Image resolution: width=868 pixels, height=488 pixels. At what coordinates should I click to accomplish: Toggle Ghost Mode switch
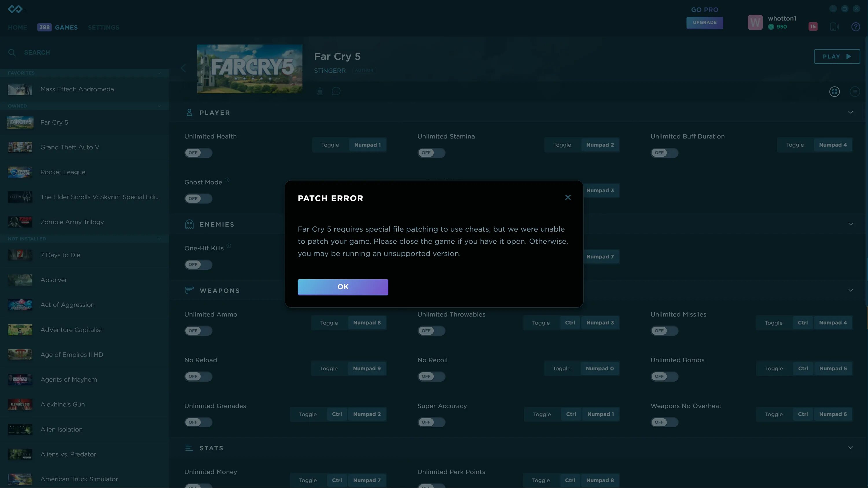point(198,199)
